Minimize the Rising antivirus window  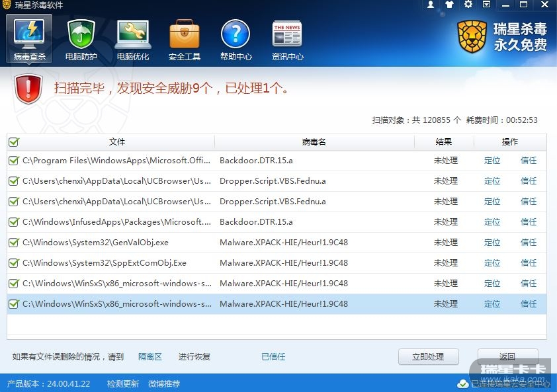pyautogui.click(x=506, y=5)
